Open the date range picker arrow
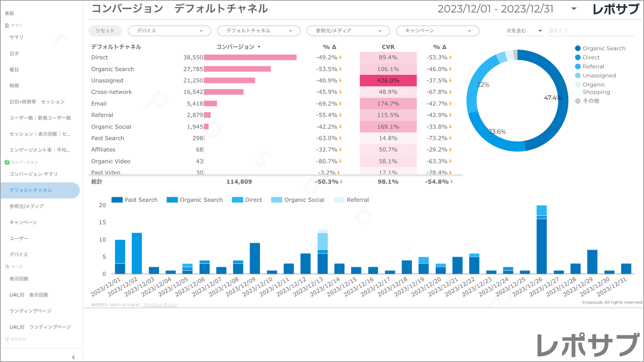The width and height of the screenshot is (644, 362). pyautogui.click(x=574, y=9)
